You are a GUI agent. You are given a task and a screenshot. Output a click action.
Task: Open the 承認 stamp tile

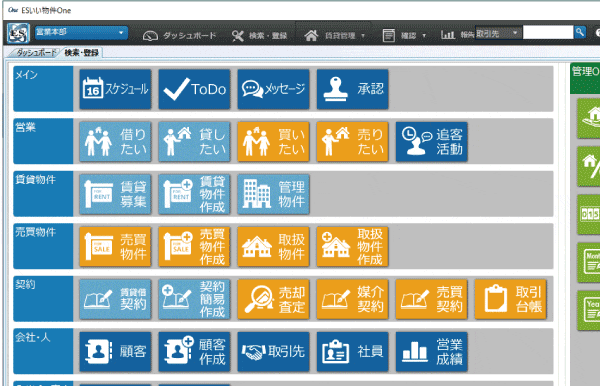point(352,89)
